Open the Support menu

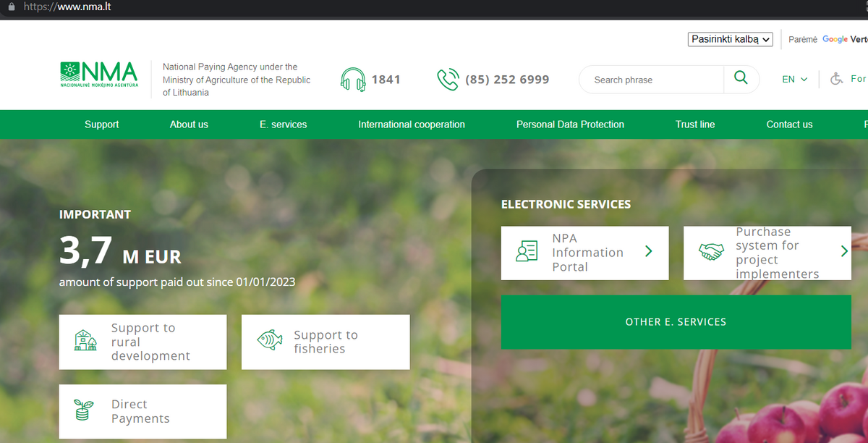pos(101,125)
